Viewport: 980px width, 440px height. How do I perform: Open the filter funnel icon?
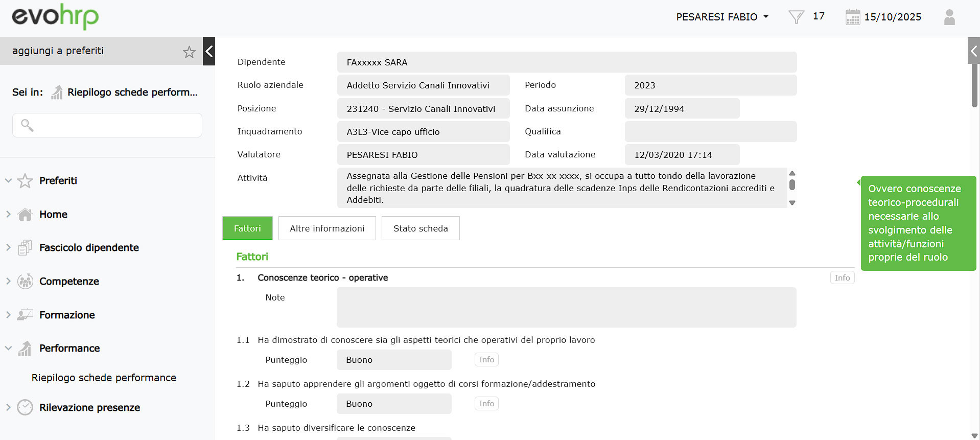[x=796, y=17]
